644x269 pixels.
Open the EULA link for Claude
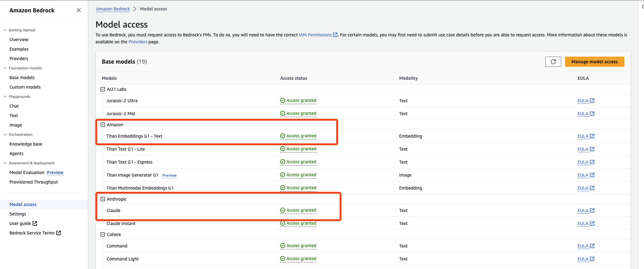click(586, 210)
